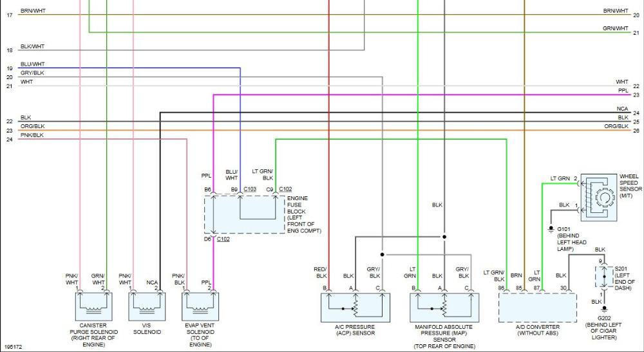Select the VIS Solenoid component box
The image size is (644, 352).
coord(147,306)
